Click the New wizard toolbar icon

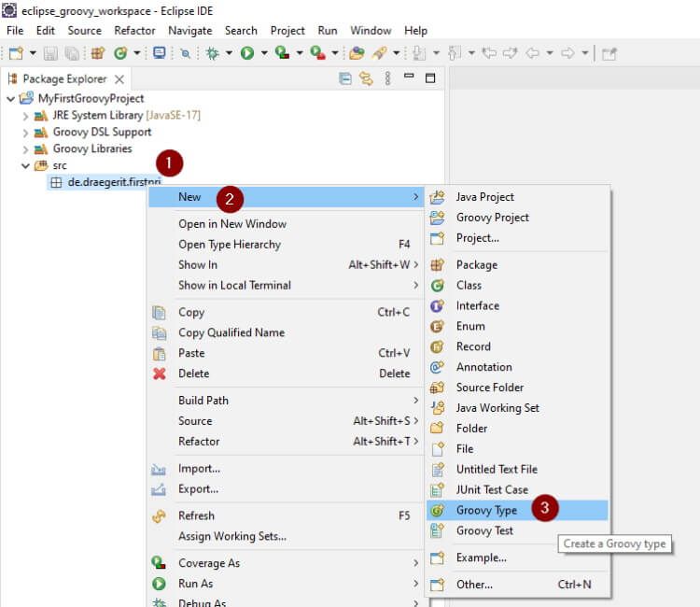[15, 53]
